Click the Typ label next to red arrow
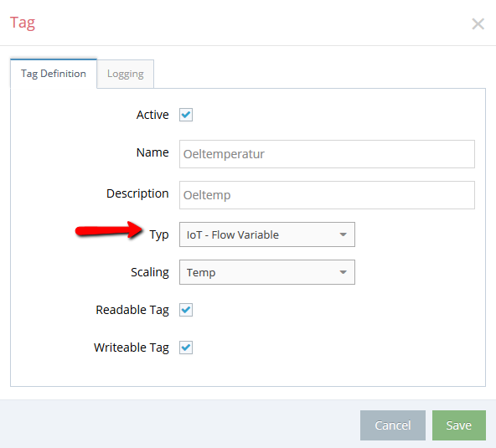The width and height of the screenshot is (496, 448). point(159,235)
